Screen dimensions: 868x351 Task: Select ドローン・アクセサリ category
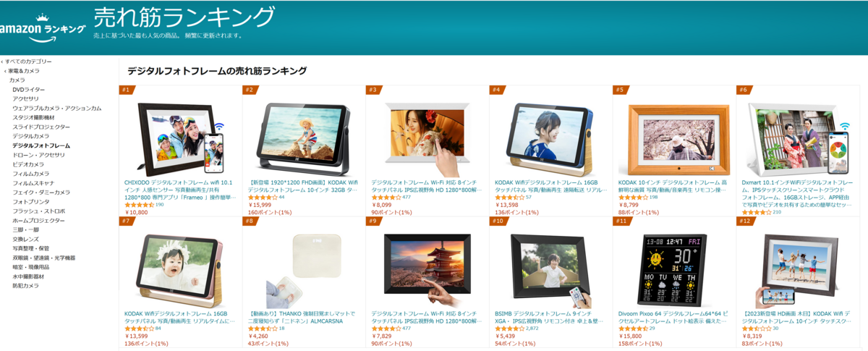point(38,155)
